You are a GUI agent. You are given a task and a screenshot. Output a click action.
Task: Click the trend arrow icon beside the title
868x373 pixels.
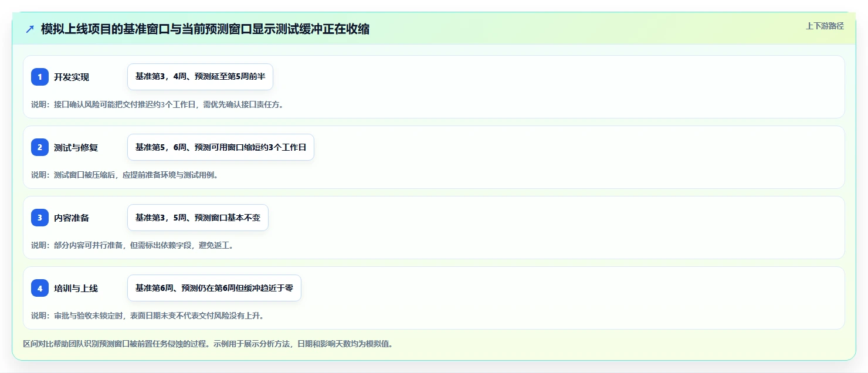tap(30, 29)
